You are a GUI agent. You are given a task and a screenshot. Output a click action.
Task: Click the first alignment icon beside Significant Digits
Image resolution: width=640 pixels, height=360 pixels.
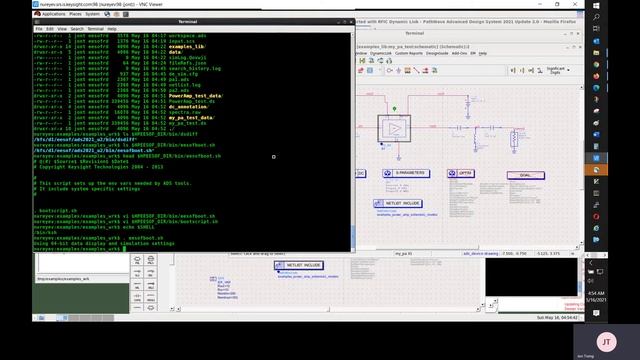click(513, 71)
